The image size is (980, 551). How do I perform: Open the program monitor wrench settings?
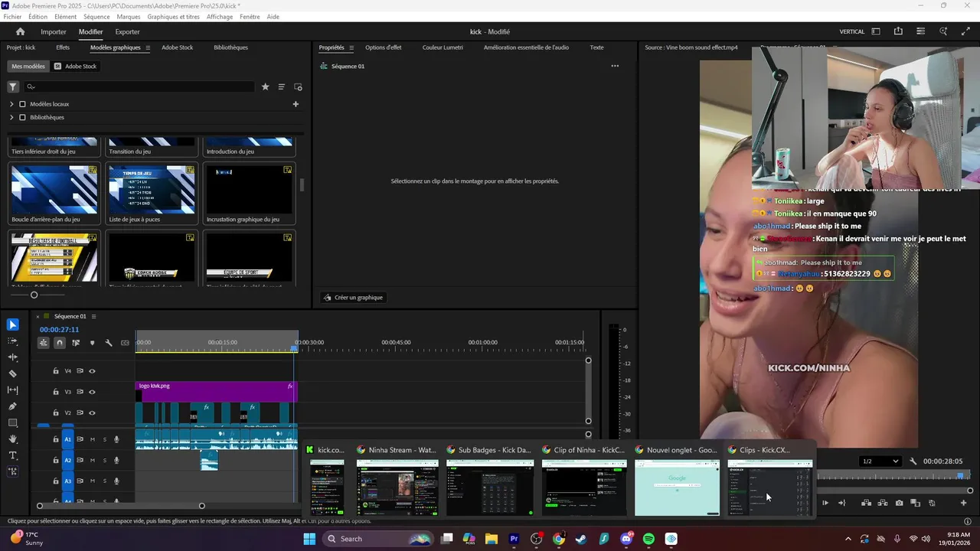(x=913, y=461)
